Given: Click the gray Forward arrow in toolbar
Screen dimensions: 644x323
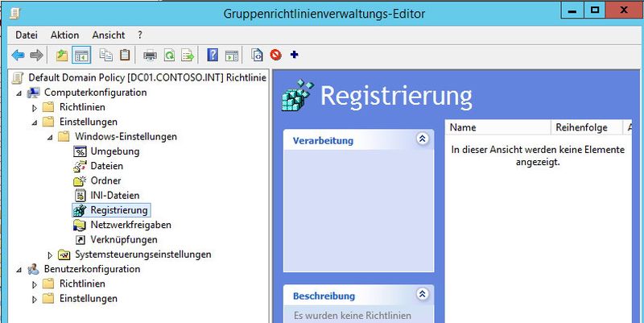Looking at the screenshot, I should click(x=36, y=55).
